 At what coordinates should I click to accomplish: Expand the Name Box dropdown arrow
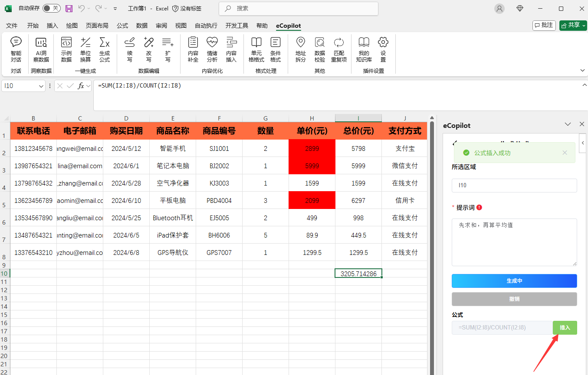41,86
